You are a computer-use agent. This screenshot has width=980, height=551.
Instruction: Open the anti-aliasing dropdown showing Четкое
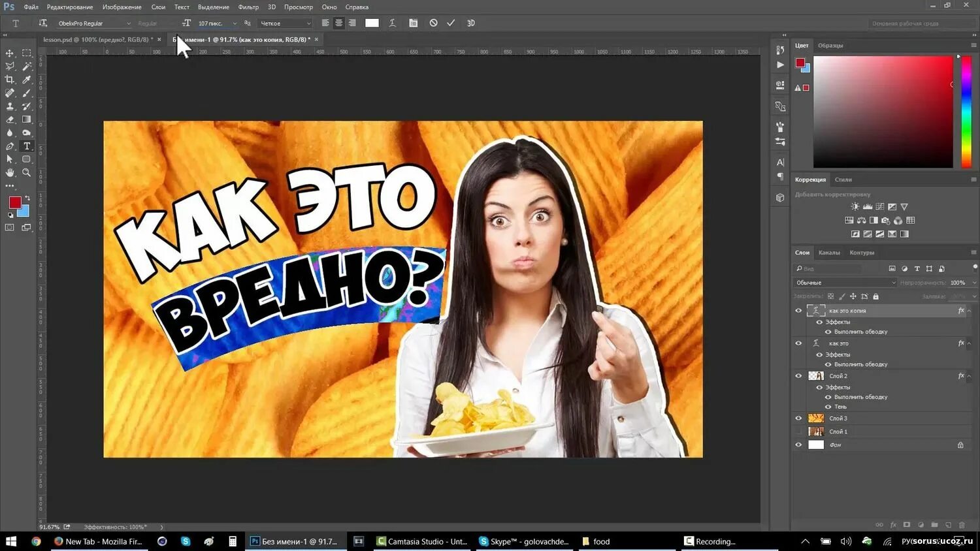(x=284, y=23)
